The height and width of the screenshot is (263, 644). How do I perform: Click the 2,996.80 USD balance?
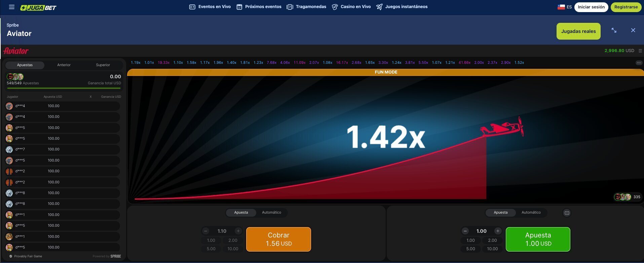[x=619, y=51]
